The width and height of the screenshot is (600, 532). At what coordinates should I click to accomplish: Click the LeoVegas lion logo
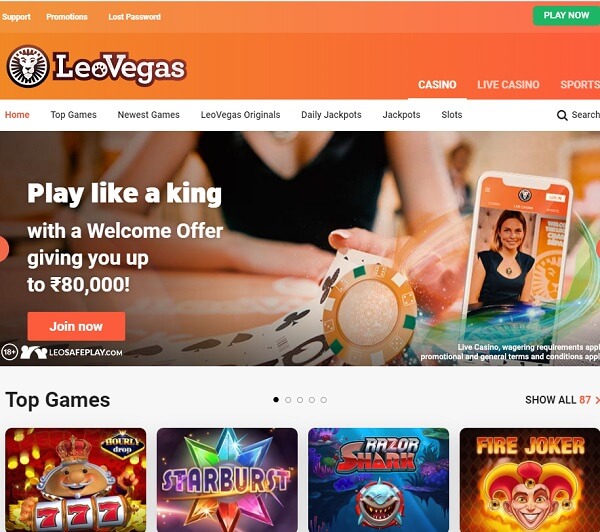28,67
